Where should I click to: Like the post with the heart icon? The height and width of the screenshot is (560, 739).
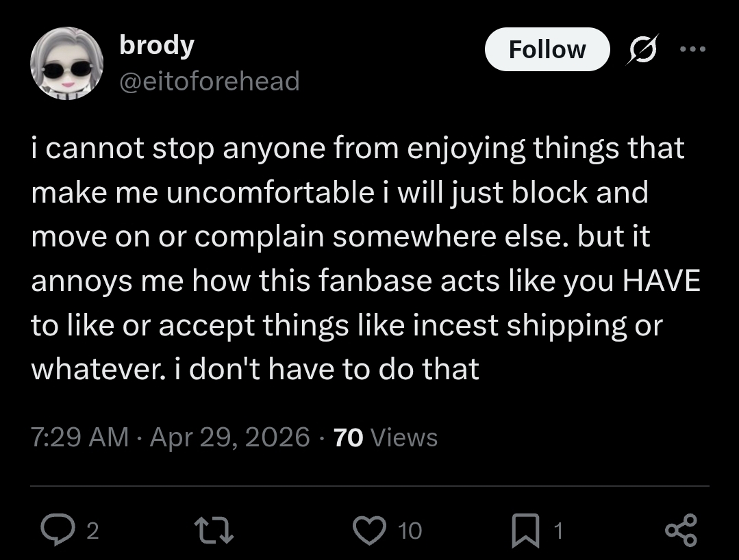tap(371, 530)
